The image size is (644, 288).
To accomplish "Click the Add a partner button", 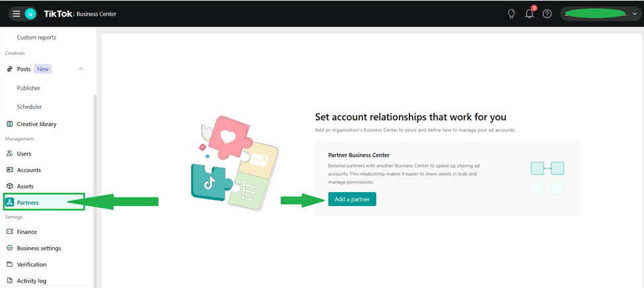I will point(352,199).
